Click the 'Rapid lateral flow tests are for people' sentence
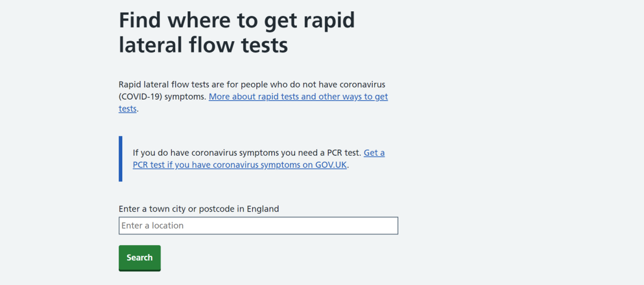The width and height of the screenshot is (644, 285). 197,84
